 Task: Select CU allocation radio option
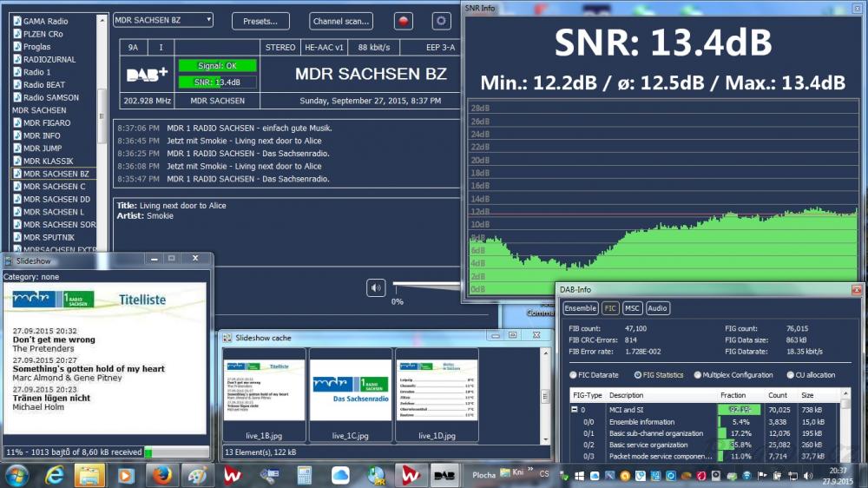coord(811,375)
